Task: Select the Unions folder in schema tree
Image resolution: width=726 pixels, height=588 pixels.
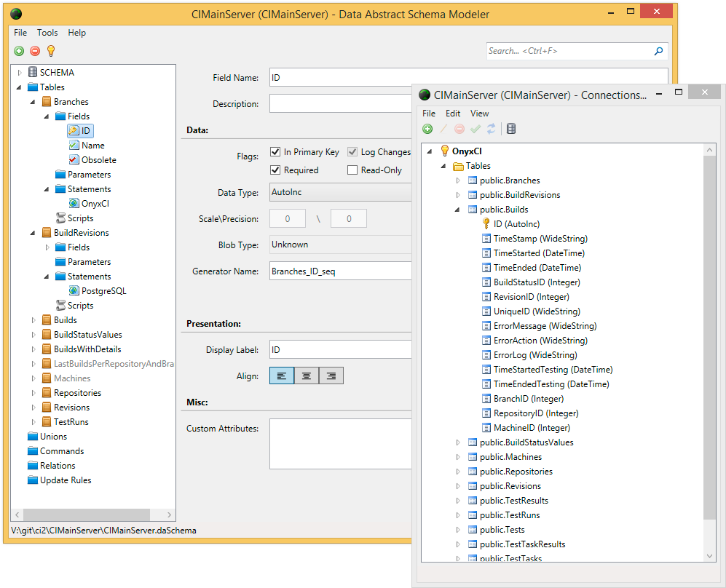Action: coord(47,437)
